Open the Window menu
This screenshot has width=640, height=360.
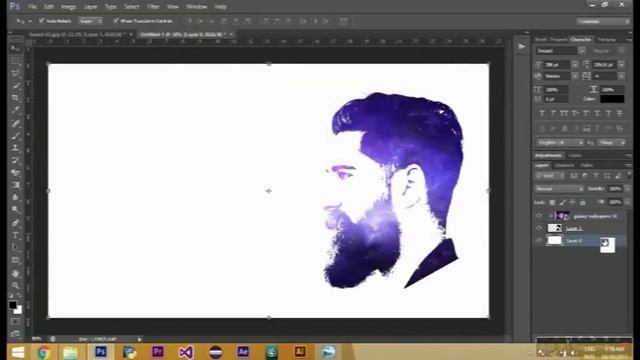click(x=196, y=7)
